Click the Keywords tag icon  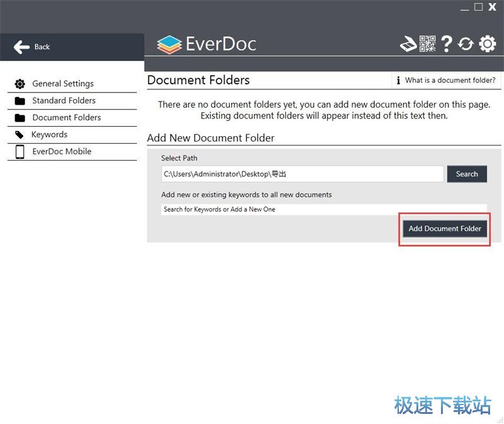pyautogui.click(x=20, y=135)
